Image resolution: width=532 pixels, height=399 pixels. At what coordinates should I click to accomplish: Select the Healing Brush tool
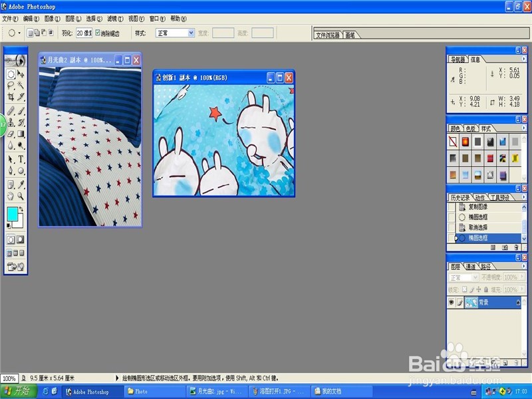11,110
